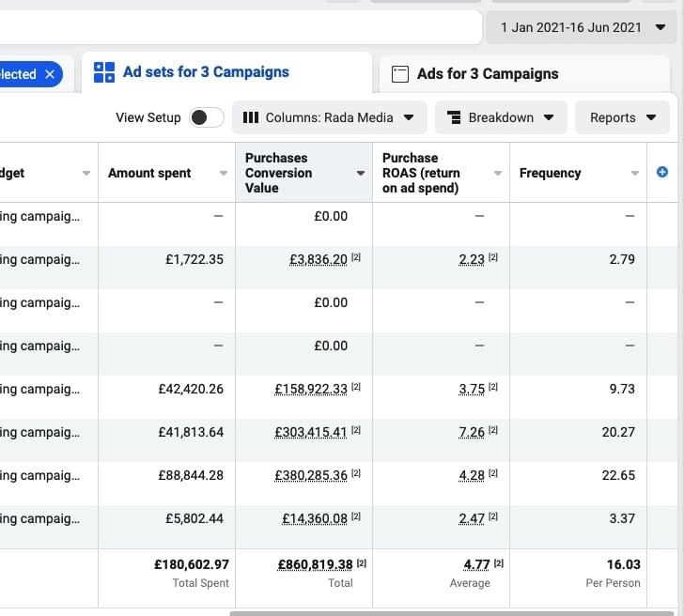Open the Reports dropdown menu

(x=622, y=117)
